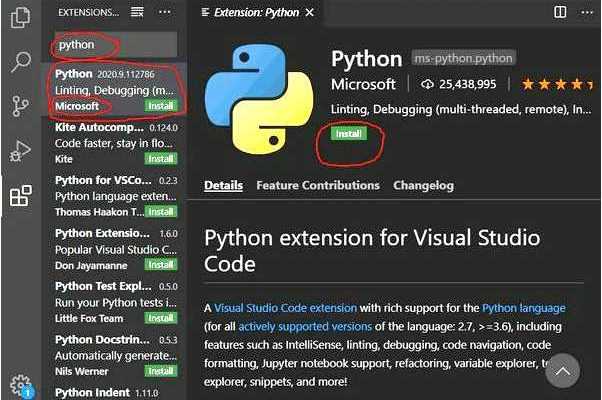Click the ms-python.python identifier badge

[x=463, y=58]
